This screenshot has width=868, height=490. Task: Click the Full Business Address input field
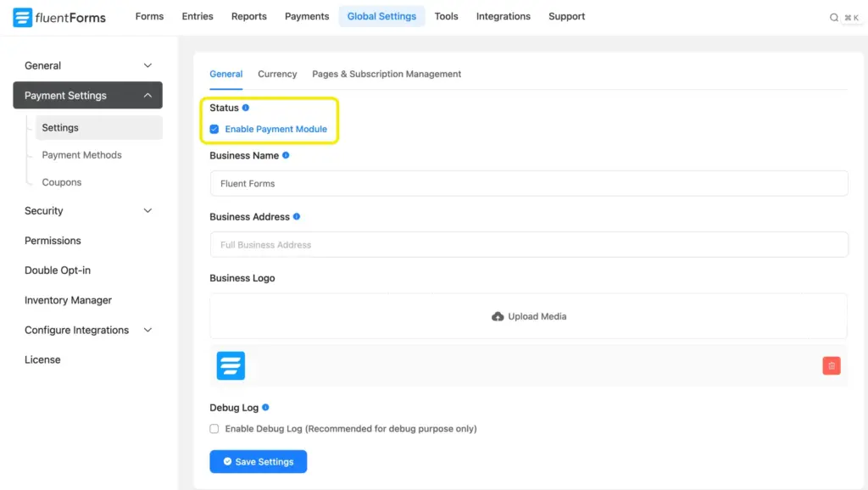tap(528, 244)
